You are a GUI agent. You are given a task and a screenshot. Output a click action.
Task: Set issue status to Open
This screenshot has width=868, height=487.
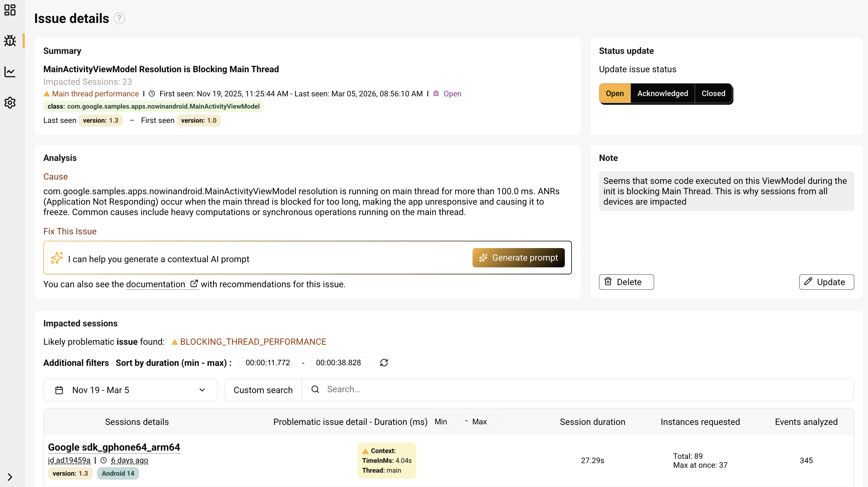(615, 93)
